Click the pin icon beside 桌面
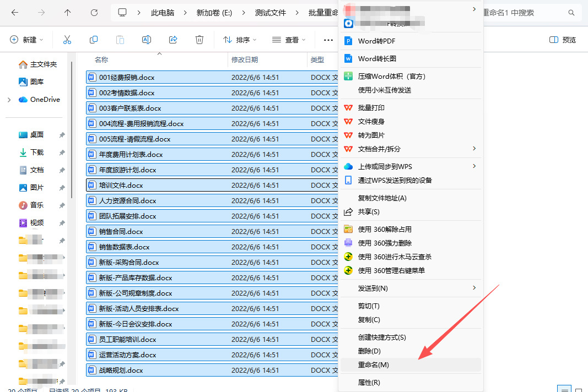This screenshot has height=392, width=588. click(x=62, y=135)
